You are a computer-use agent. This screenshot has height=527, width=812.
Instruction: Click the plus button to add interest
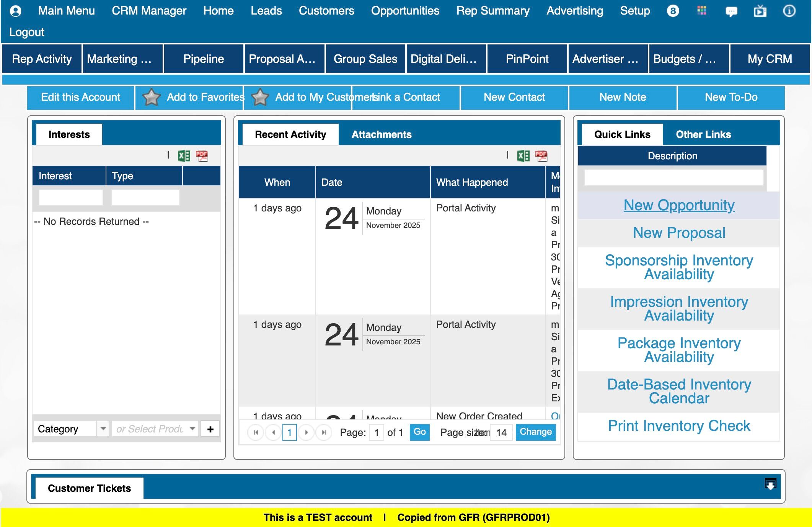pos(210,429)
